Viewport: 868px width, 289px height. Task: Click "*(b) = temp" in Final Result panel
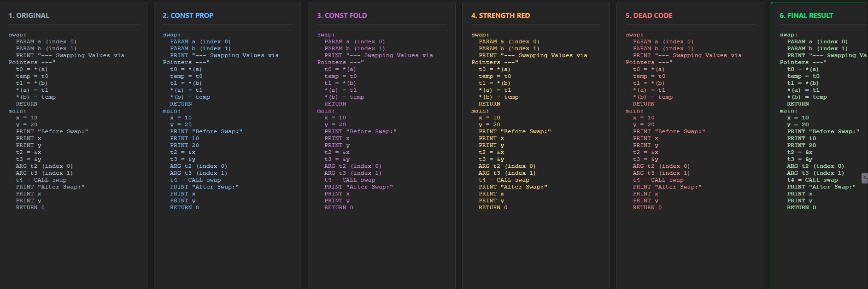(807, 97)
